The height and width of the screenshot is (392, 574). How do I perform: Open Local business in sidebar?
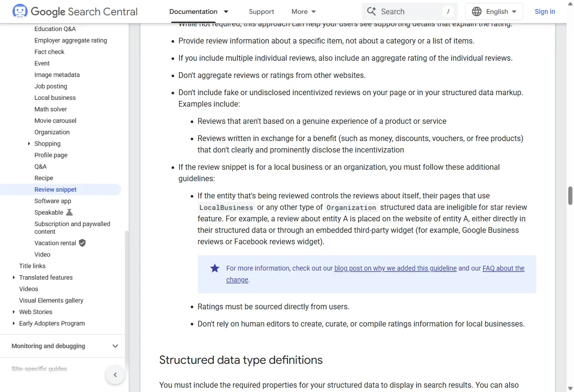(55, 98)
